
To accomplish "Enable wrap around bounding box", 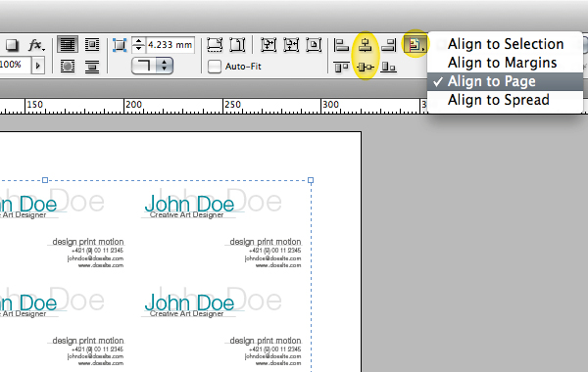I will click(92, 45).
